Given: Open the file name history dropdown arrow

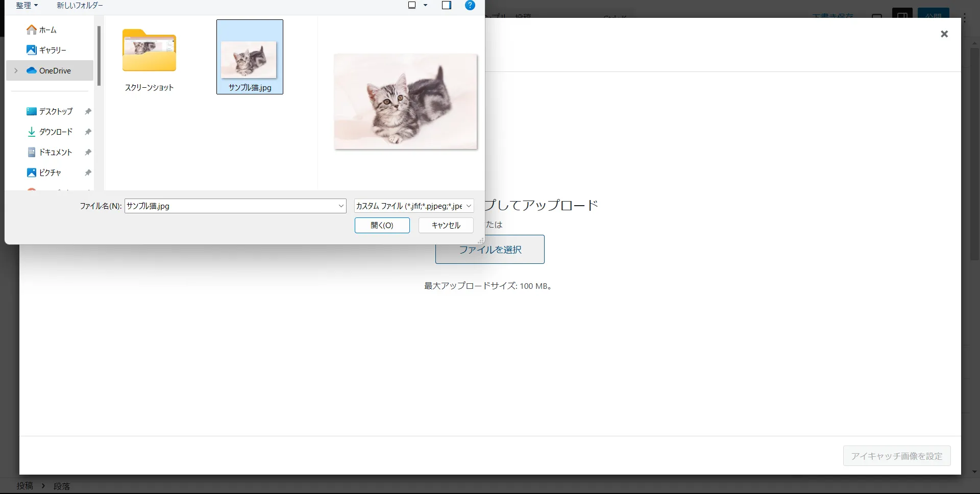Looking at the screenshot, I should (x=340, y=206).
